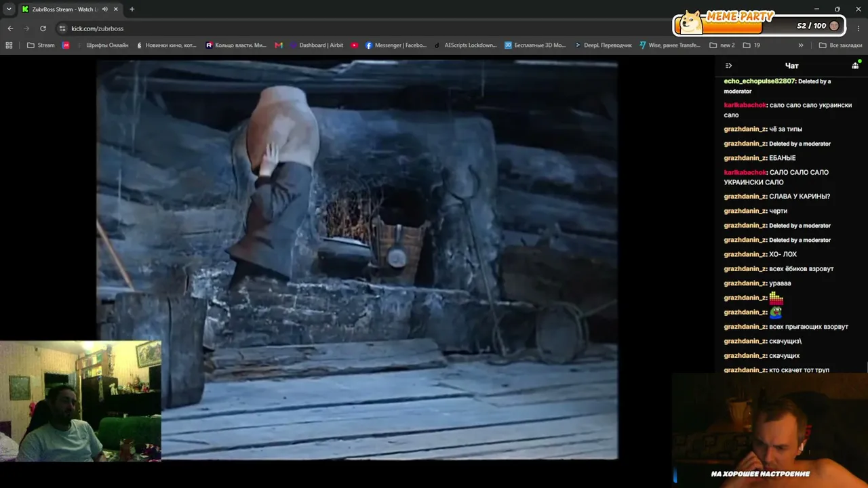Open the tab search dropdown arrow

[9, 9]
